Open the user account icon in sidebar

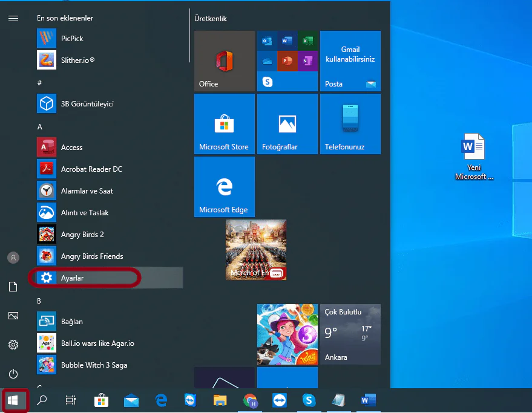[13, 258]
